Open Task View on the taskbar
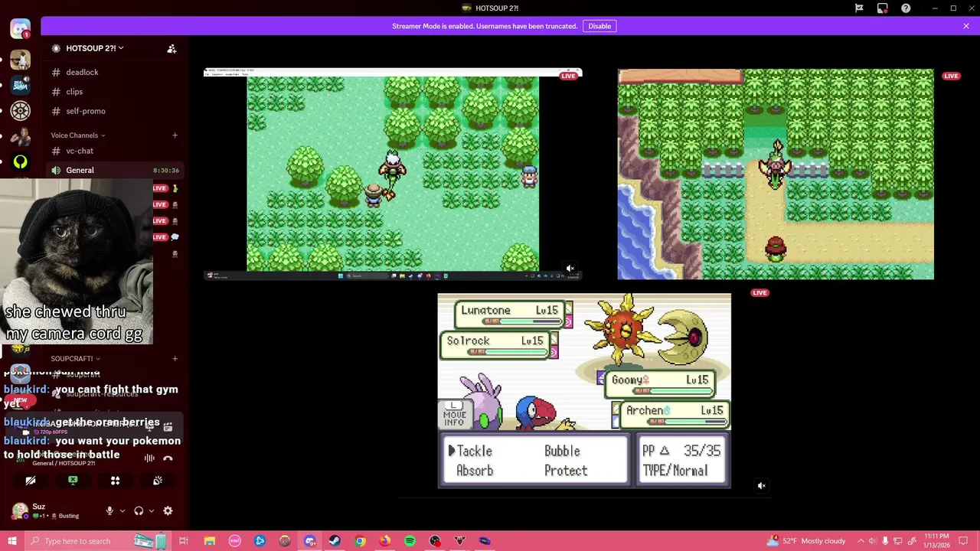This screenshot has width=980, height=551. coord(184,541)
